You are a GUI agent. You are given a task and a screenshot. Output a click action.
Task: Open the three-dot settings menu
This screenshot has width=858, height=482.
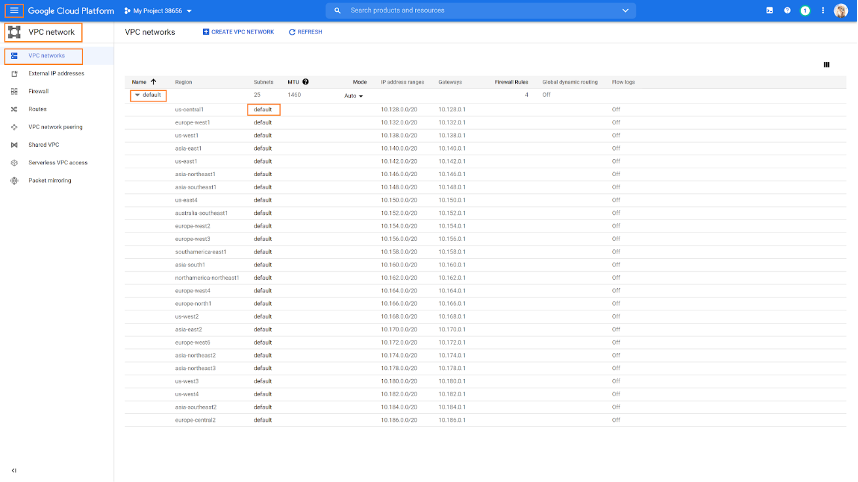point(821,10)
